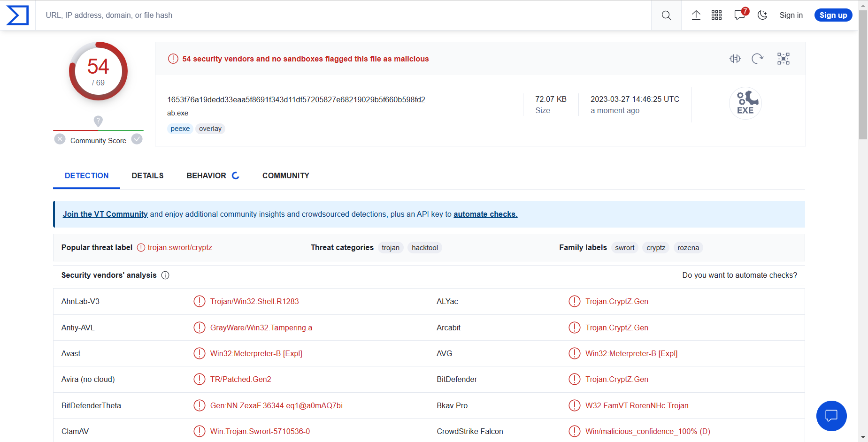Click the Sign up button
The width and height of the screenshot is (868, 442).
833,15
